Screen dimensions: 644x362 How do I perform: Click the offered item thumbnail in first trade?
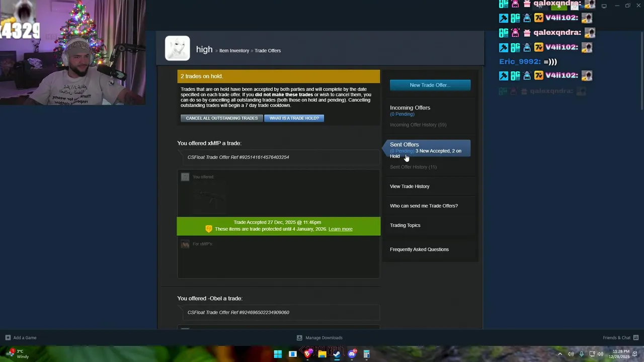pyautogui.click(x=209, y=198)
